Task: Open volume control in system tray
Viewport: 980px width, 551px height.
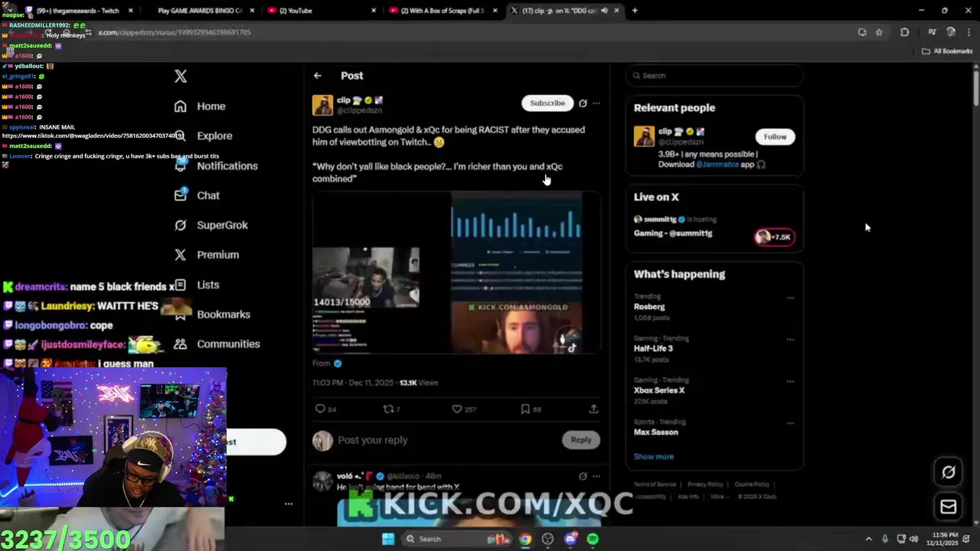Action: click(x=913, y=539)
